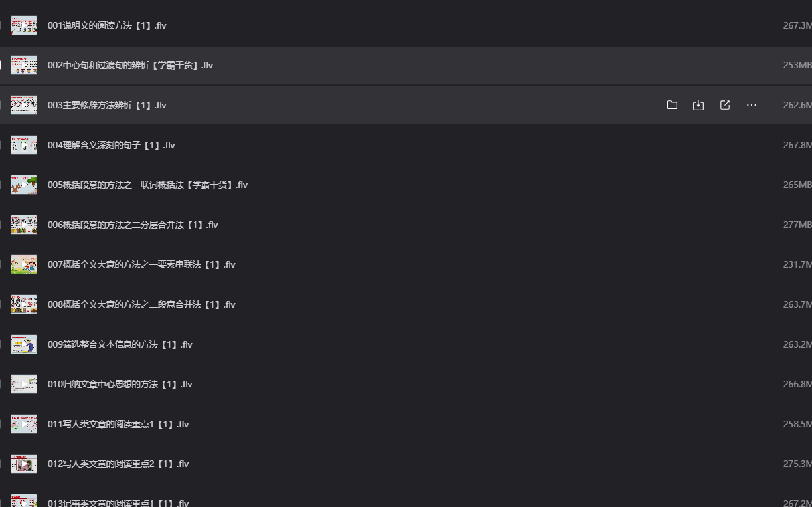Viewport: 812px width, 507px height.
Task: Click the folder icon on the 003 file row
Action: coord(672,105)
